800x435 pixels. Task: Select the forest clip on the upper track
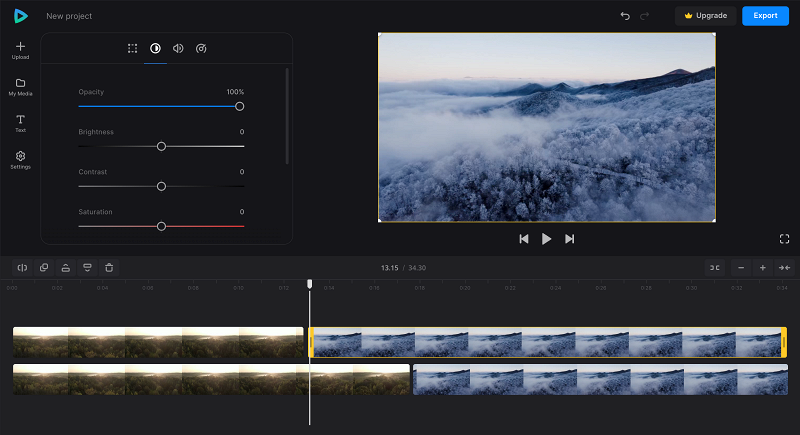click(x=158, y=342)
